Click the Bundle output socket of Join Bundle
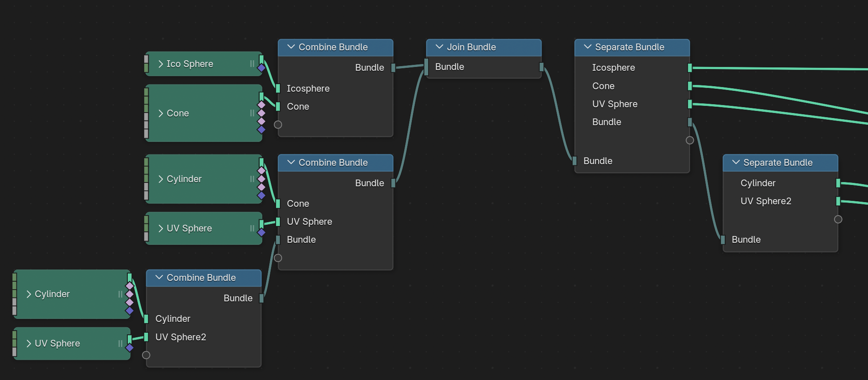The image size is (868, 380). (x=541, y=67)
